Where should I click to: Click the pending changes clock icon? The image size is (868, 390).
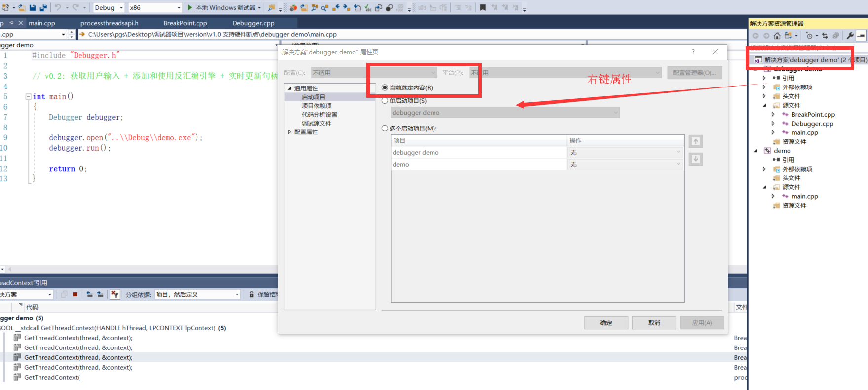809,35
